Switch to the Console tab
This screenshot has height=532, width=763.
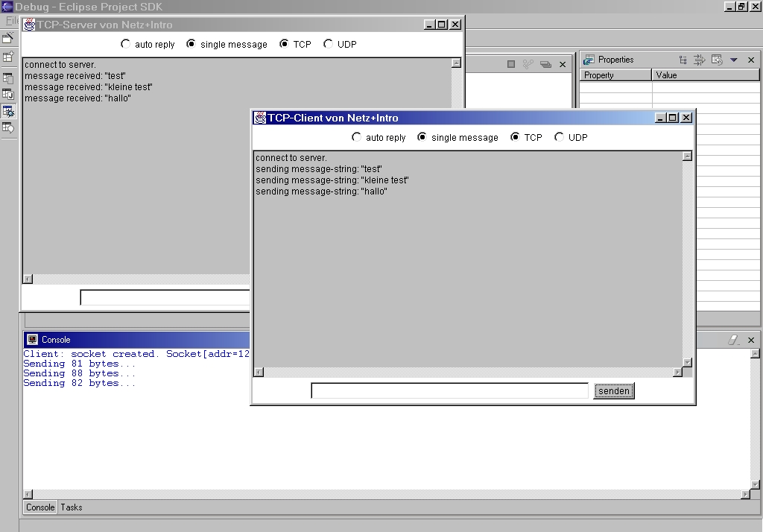pyautogui.click(x=40, y=507)
